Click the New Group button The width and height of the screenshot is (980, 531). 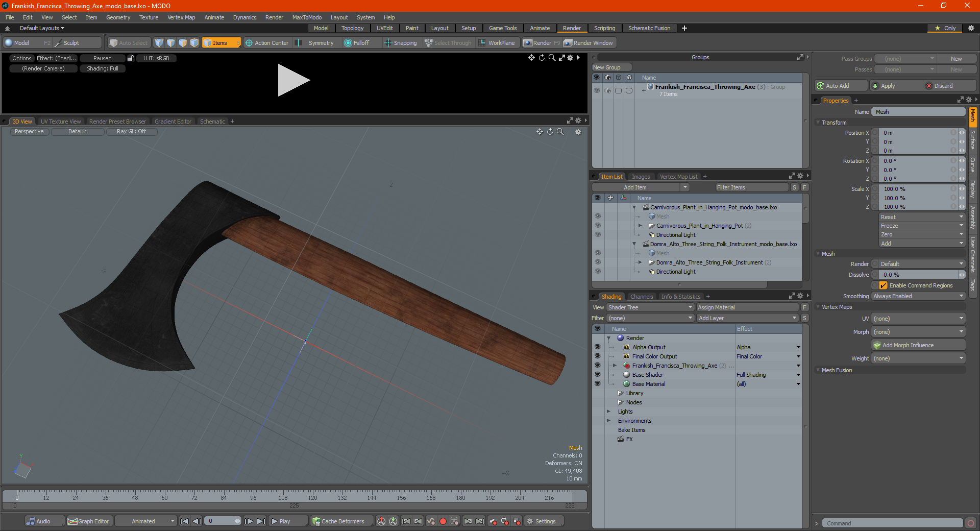tap(612, 67)
